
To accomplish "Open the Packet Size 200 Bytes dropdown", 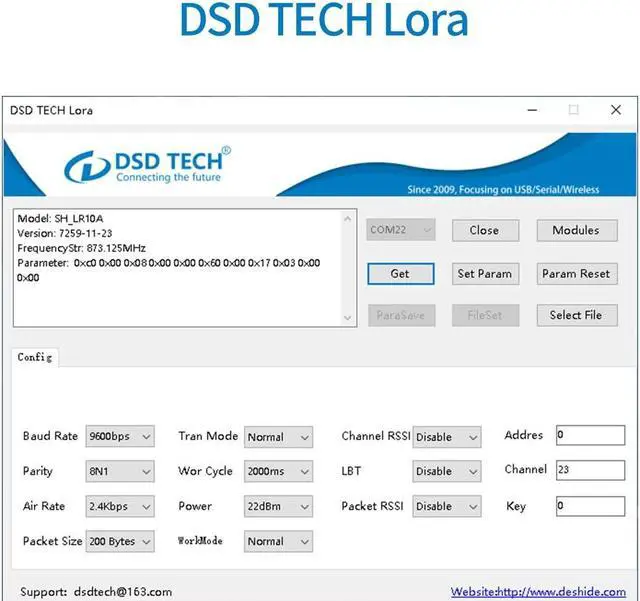I will 120,541.
